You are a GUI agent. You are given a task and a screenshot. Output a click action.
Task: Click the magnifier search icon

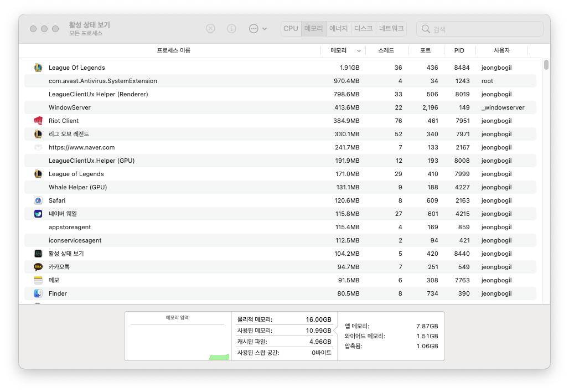(x=426, y=29)
